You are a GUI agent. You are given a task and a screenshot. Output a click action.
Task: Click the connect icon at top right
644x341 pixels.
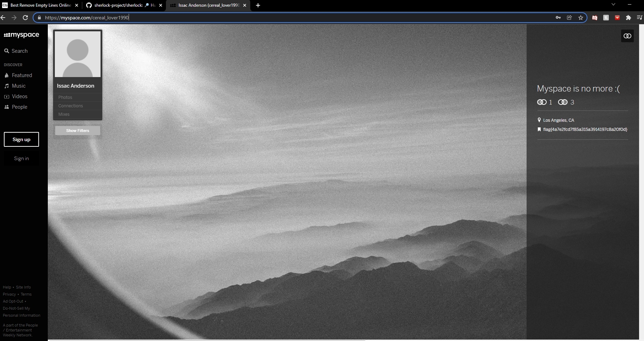pyautogui.click(x=627, y=36)
